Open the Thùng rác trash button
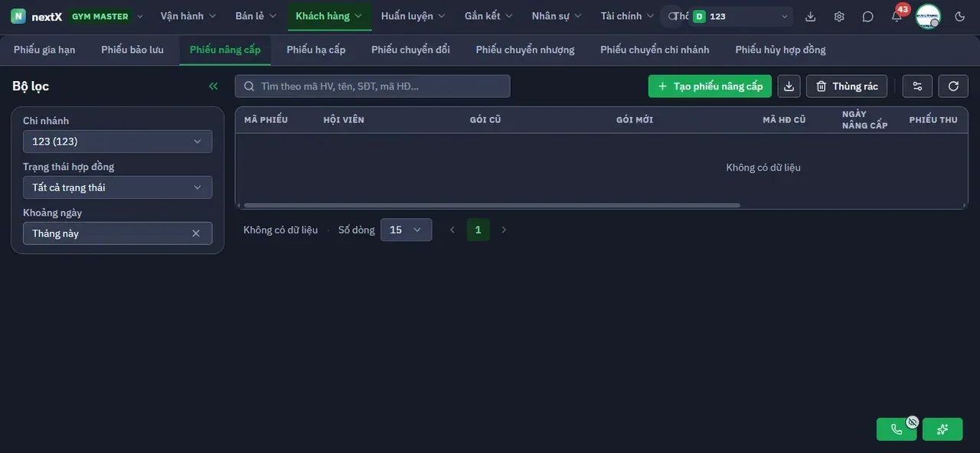 [847, 86]
